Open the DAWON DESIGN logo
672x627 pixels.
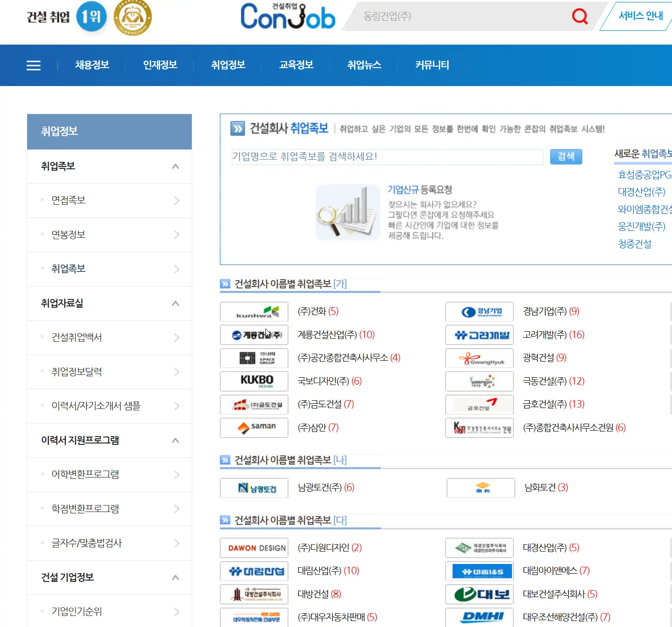[254, 548]
